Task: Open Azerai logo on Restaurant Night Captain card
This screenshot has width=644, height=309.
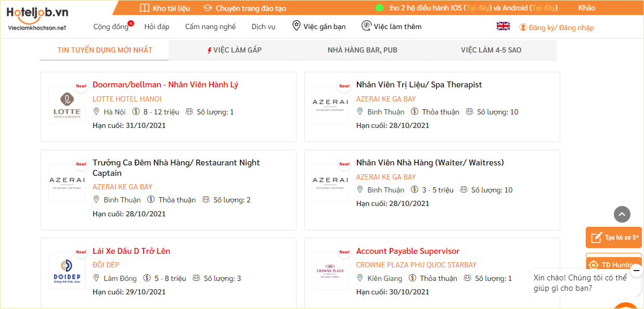Action: pyautogui.click(x=67, y=183)
